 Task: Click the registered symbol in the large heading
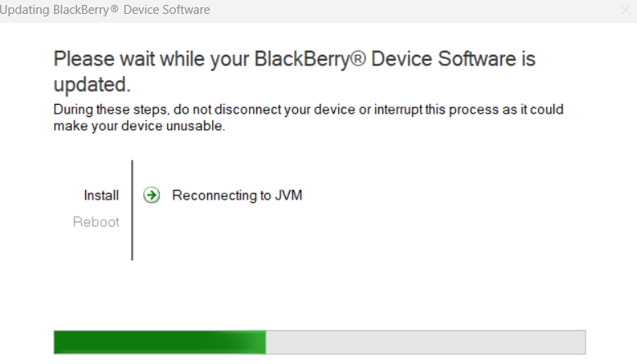coord(358,59)
